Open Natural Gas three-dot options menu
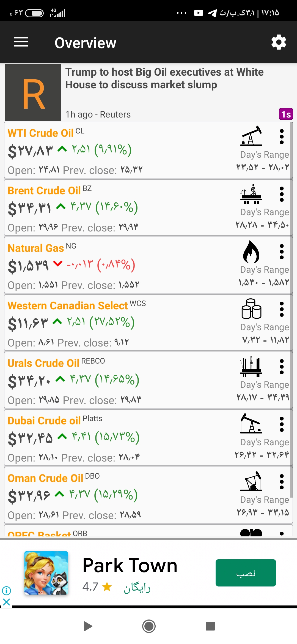The image size is (297, 644). (x=282, y=252)
